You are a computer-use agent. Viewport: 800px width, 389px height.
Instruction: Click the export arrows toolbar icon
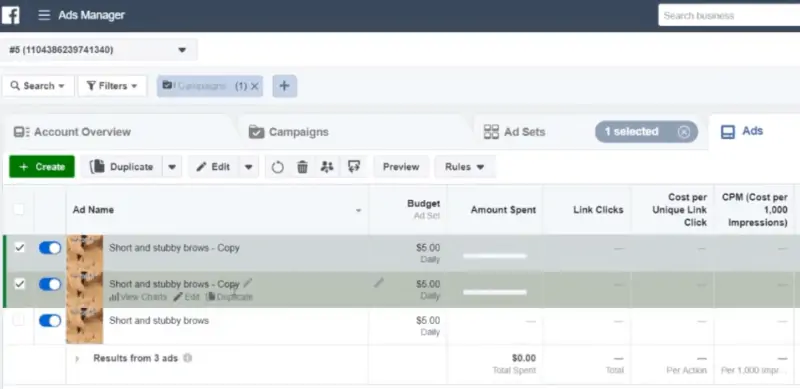pyautogui.click(x=354, y=166)
